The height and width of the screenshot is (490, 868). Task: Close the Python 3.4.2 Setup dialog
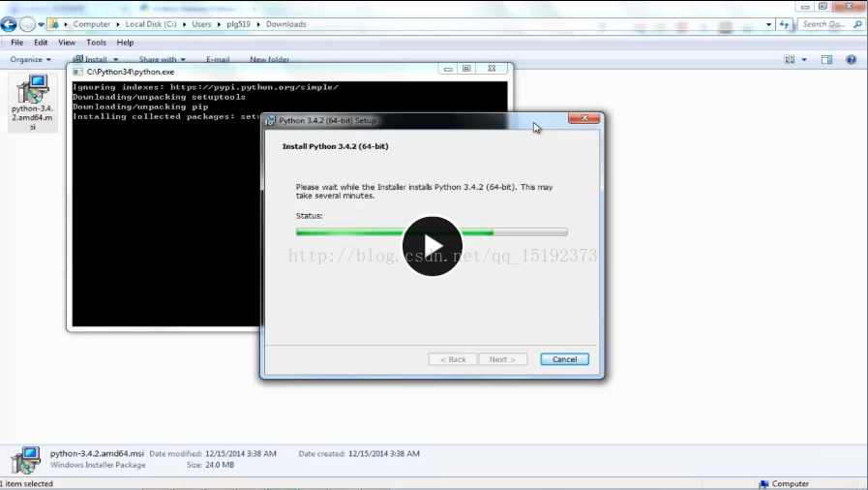[x=584, y=118]
